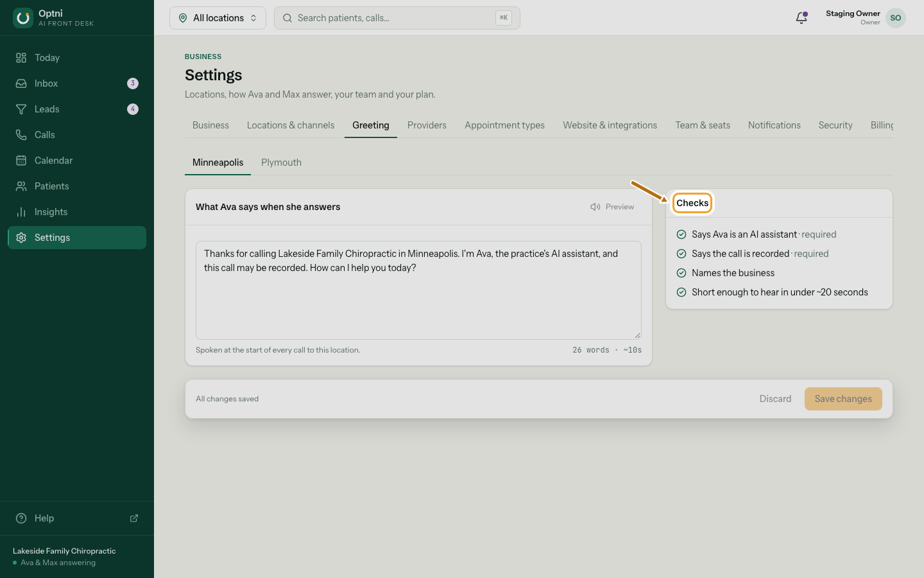Click Short enough to hear check text
This screenshot has width=924, height=578.
tap(780, 292)
